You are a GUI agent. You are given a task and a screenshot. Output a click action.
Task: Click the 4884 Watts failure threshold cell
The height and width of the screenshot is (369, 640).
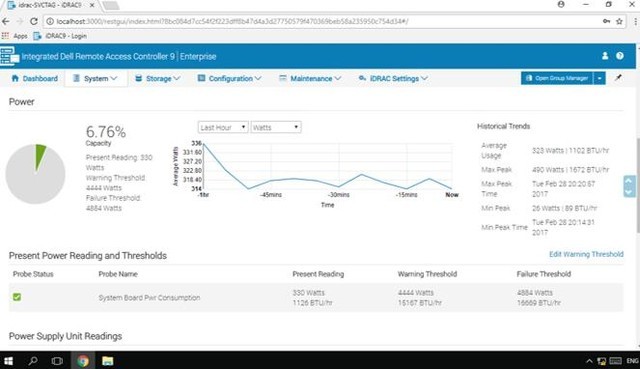(539, 298)
